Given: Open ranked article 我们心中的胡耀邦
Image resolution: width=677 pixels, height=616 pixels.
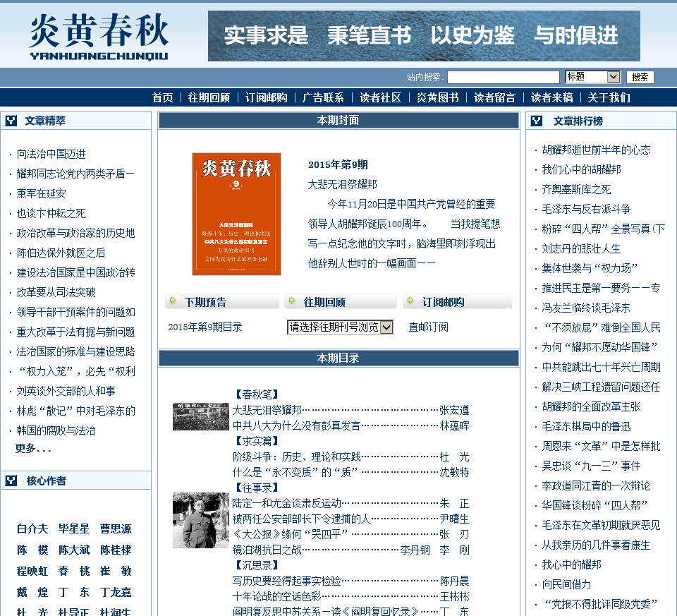Looking at the screenshot, I should coord(582,170).
